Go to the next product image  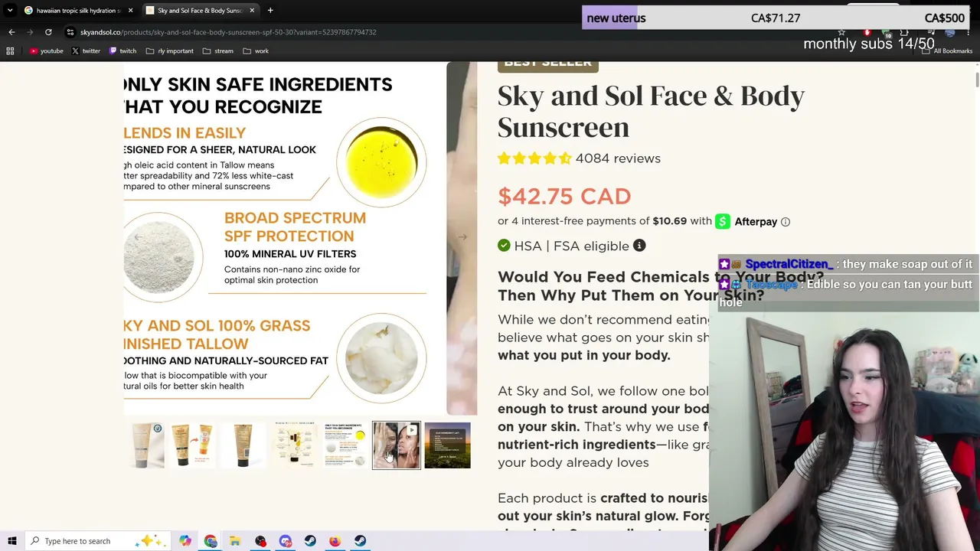[462, 237]
